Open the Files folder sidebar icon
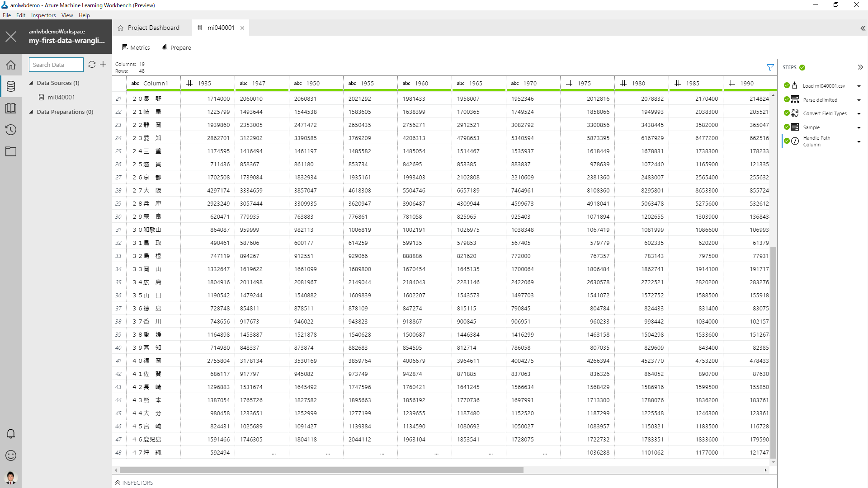Screen dimensions: 868x488 [x=11, y=151]
